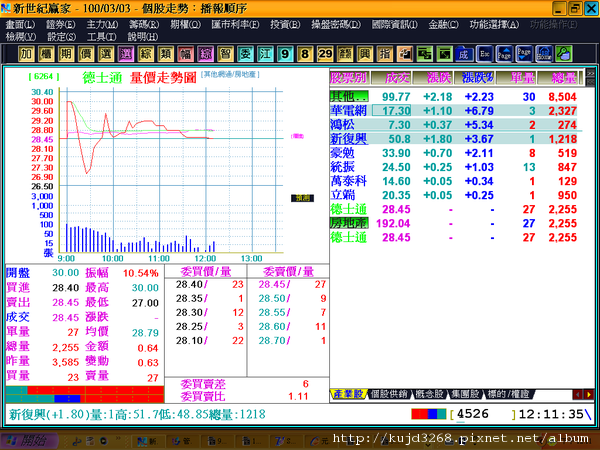Click the yellow 選 toolbar icon

coord(106,54)
